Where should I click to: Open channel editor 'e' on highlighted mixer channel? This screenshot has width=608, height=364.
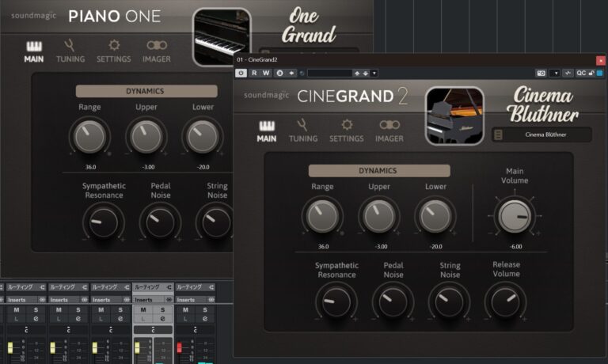(162, 319)
